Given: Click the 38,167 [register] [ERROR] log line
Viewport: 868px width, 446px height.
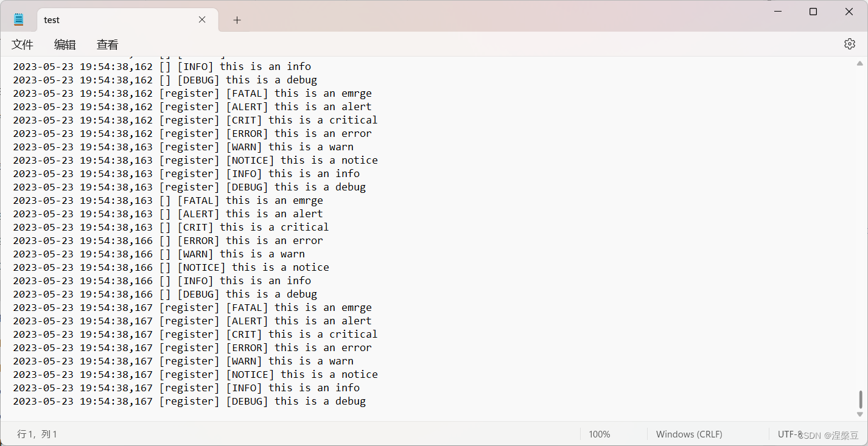Looking at the screenshot, I should pos(192,347).
